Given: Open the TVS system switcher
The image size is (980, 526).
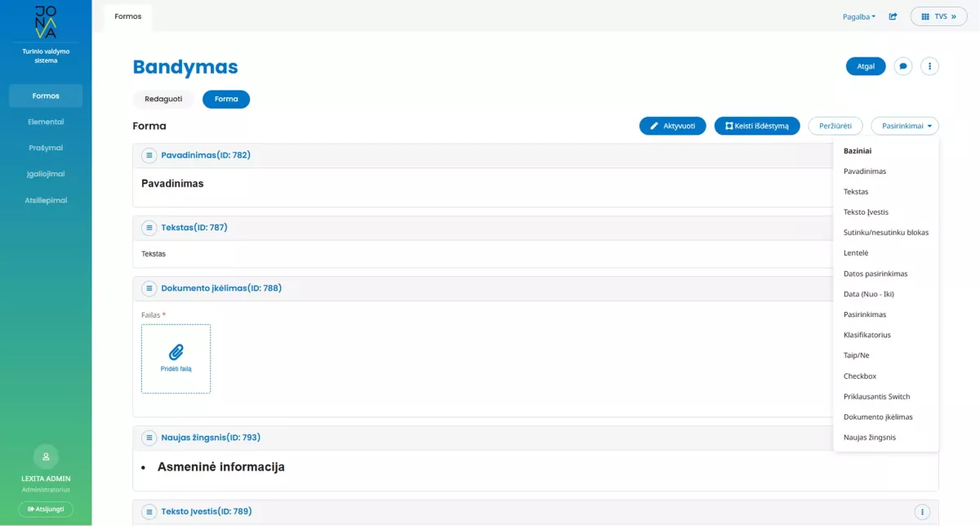Looking at the screenshot, I should 938,16.
